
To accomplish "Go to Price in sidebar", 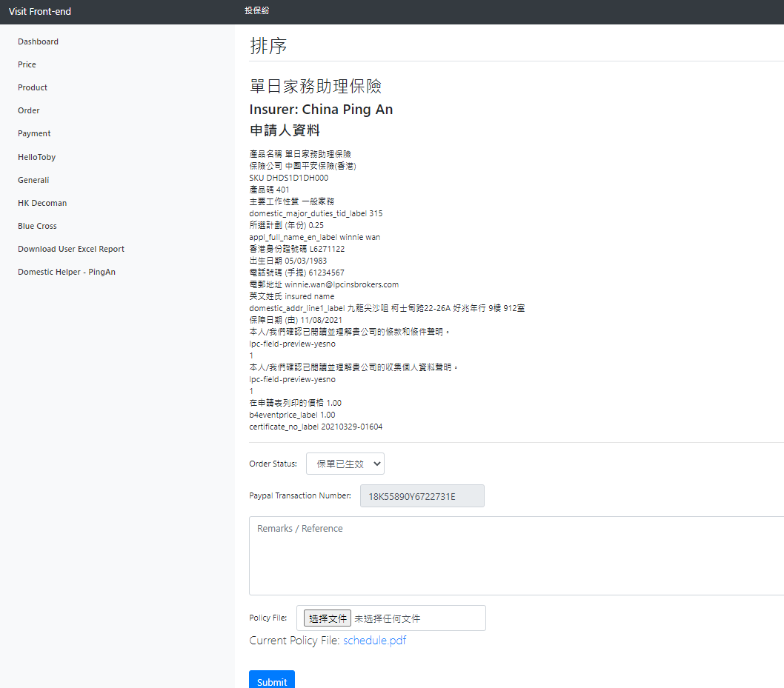I will click(27, 64).
